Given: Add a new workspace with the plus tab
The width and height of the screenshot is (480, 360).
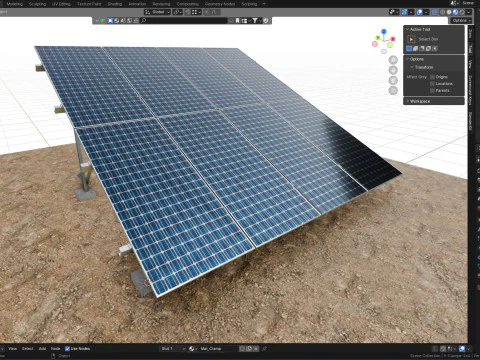Looking at the screenshot, I should click(x=264, y=4).
